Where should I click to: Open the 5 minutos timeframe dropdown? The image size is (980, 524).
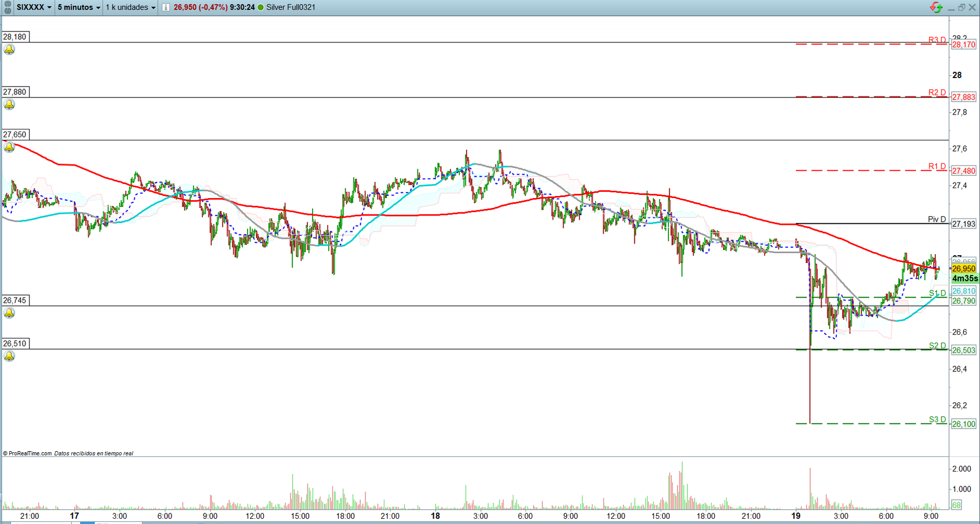click(x=79, y=7)
